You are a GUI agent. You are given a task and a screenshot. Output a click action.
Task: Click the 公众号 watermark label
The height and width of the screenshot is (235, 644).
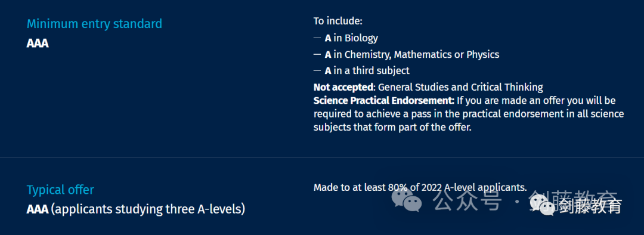click(468, 200)
